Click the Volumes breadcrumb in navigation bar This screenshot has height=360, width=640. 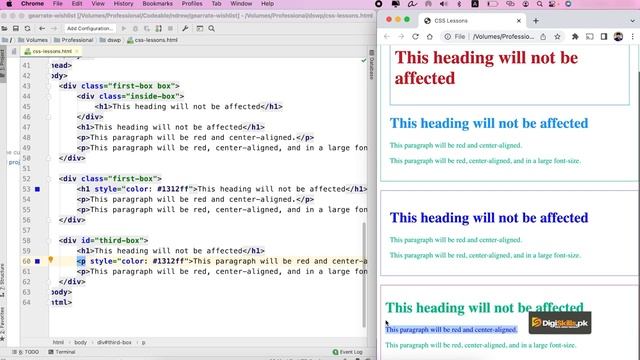click(33, 40)
